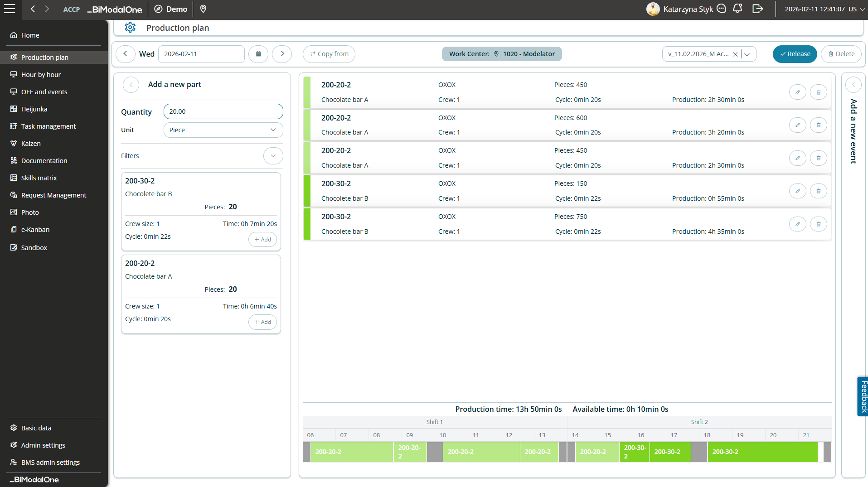Add Chocolate bar B part 200-30-2
The image size is (868, 487).
262,240
